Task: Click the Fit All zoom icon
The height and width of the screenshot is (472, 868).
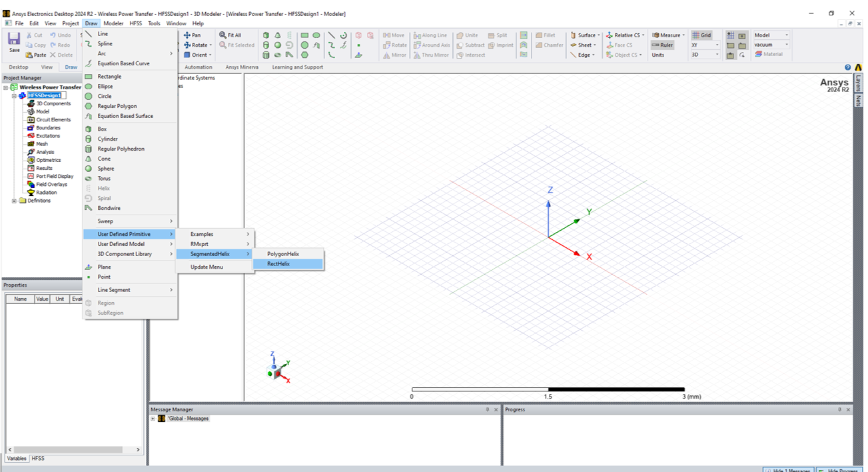Action: [230, 35]
